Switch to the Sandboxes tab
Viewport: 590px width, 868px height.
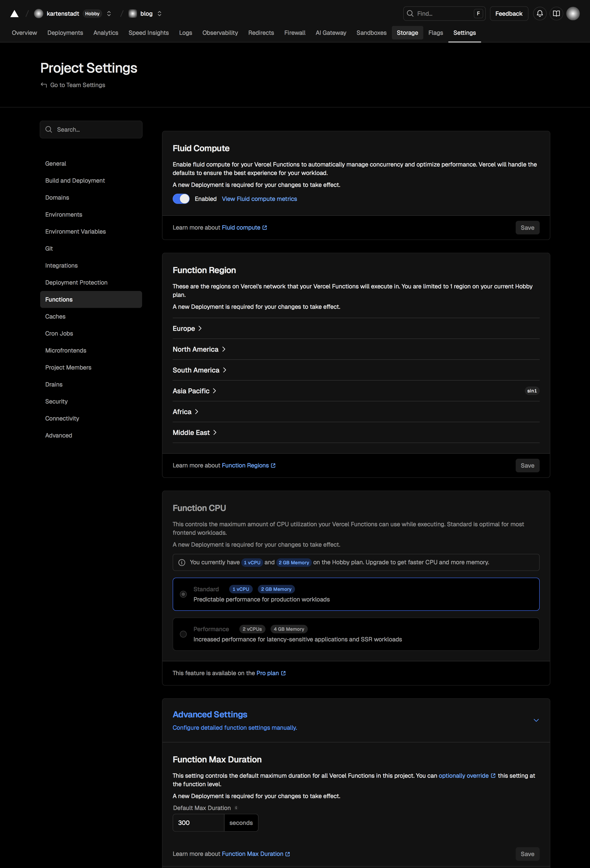(371, 33)
